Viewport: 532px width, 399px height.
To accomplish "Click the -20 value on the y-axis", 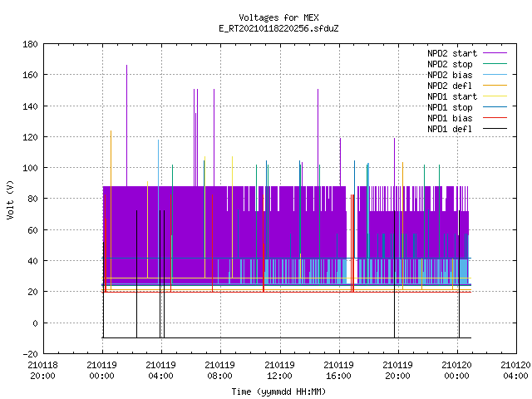I will pyautogui.click(x=30, y=354).
